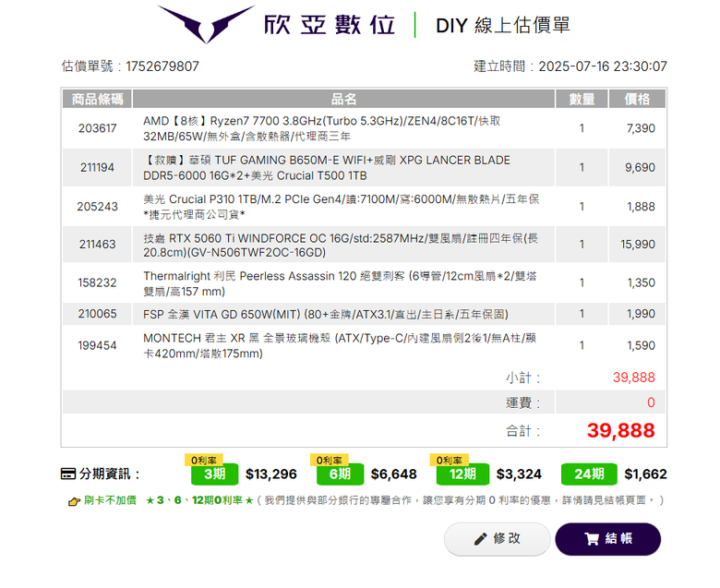Click the price 1,350
This screenshot has width=720, height=588.
641,282
